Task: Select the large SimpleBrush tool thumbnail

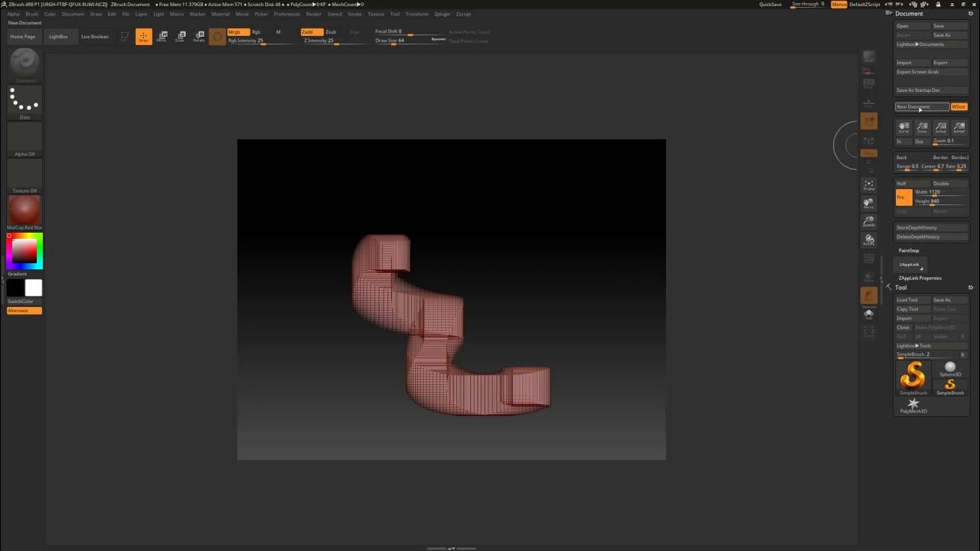Action: point(913,378)
